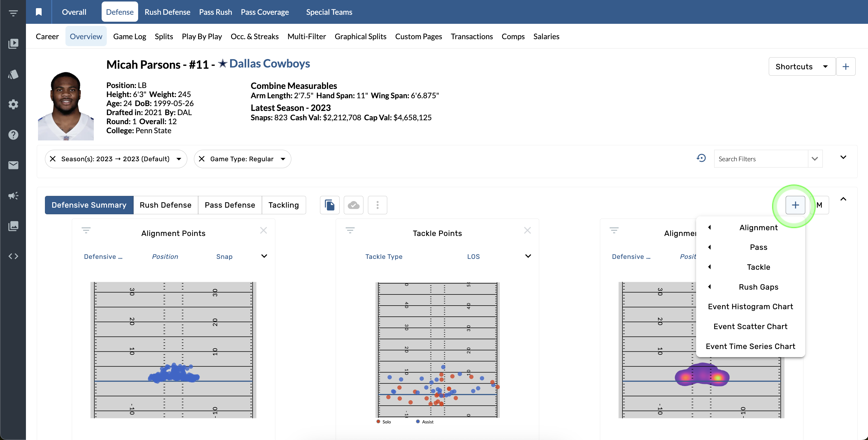Open the video library sidebar icon
868x440 pixels.
tap(13, 44)
